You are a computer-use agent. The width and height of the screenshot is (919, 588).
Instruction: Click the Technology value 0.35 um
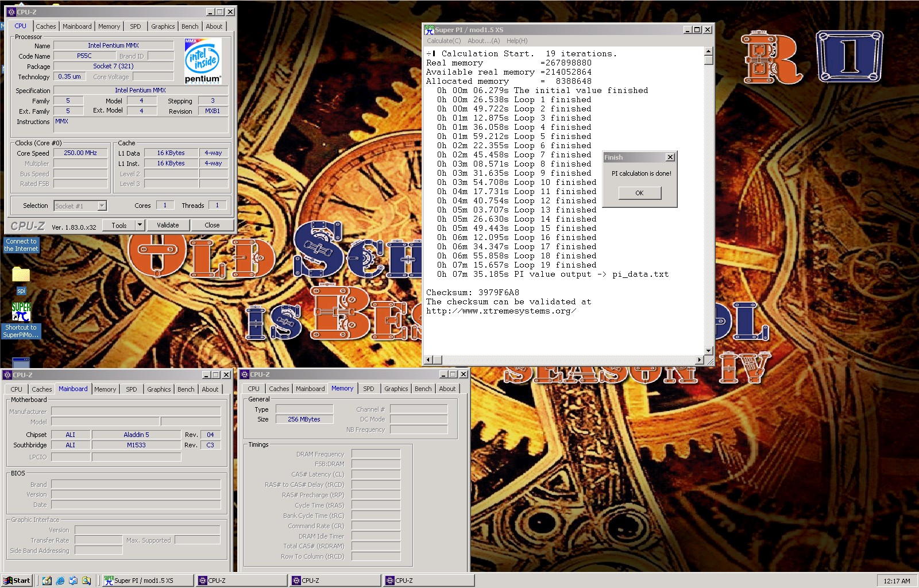coord(69,77)
